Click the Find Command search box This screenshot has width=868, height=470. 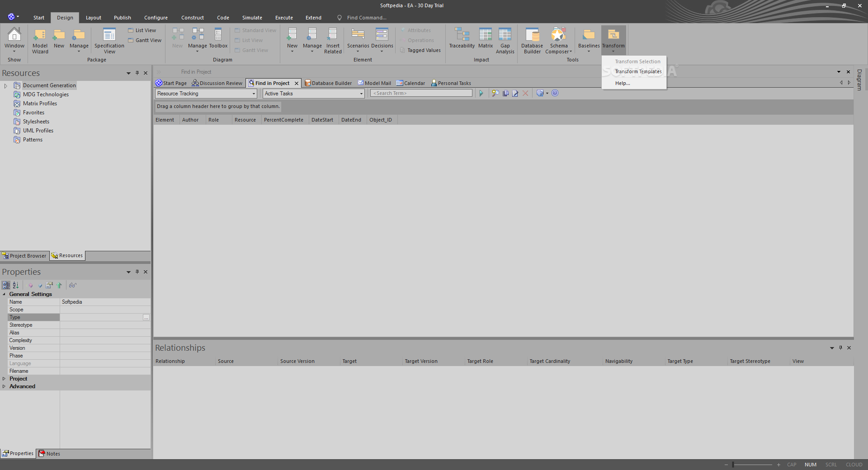pyautogui.click(x=366, y=18)
